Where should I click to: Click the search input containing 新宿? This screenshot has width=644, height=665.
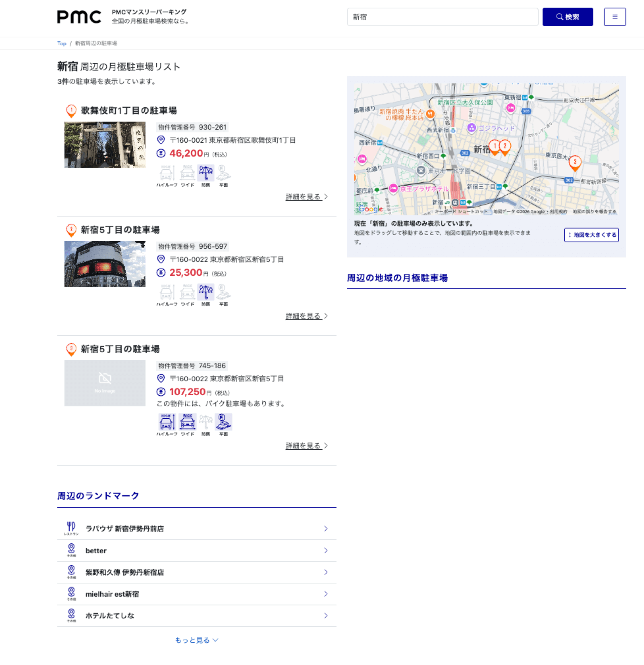coord(443,17)
